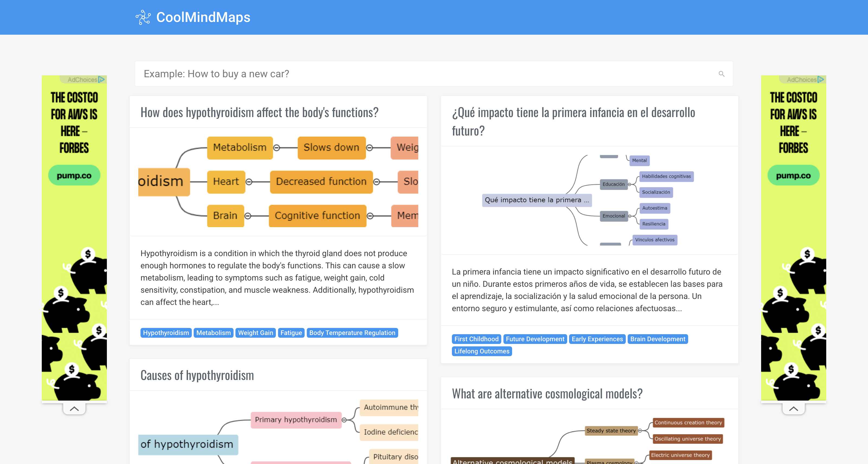Select the Fatigue tag

tap(291, 333)
